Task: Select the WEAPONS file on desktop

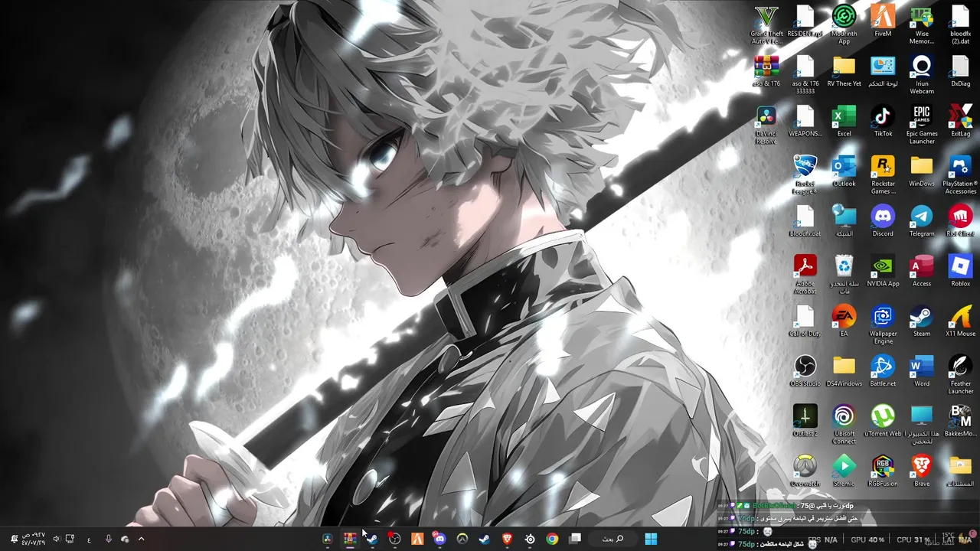Action: (x=805, y=122)
